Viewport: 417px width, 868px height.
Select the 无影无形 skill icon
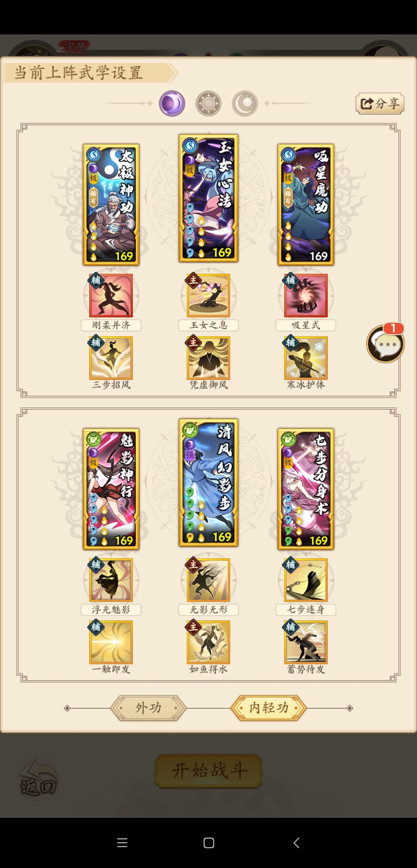coord(208,580)
